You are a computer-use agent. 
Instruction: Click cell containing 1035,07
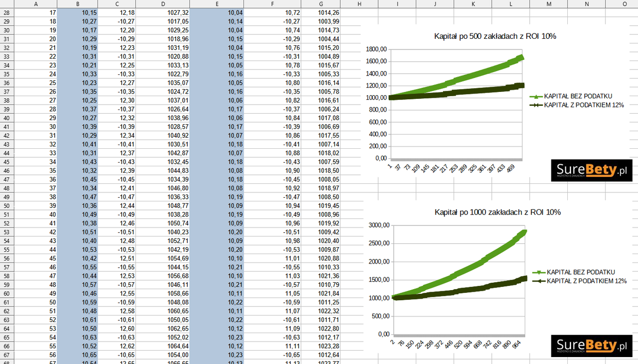pyautogui.click(x=163, y=83)
